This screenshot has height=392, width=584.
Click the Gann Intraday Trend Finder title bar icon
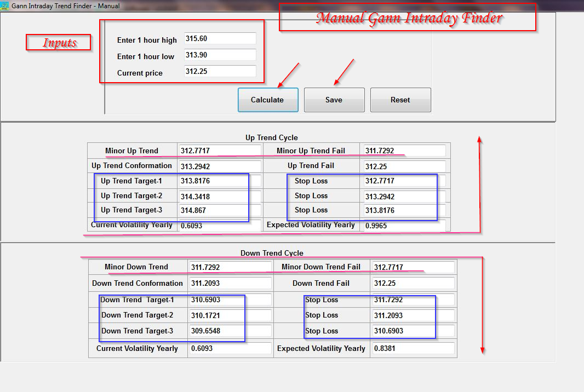click(x=5, y=5)
